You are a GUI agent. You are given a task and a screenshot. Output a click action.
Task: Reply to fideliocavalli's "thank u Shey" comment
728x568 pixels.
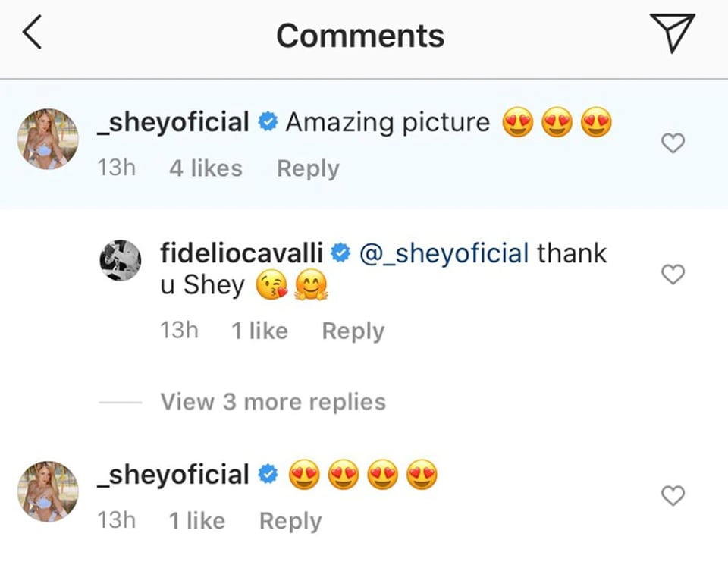coord(353,331)
